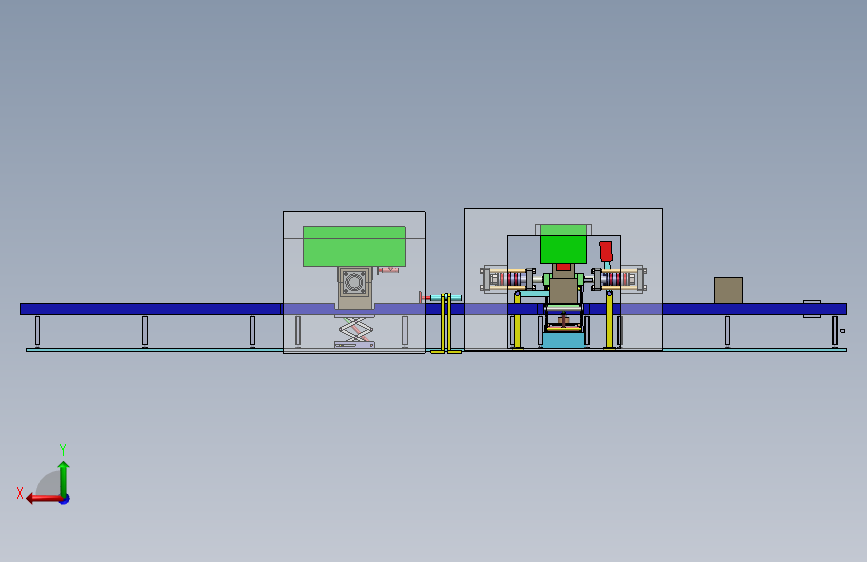Select the cyan base block under the right machine

(x=563, y=340)
